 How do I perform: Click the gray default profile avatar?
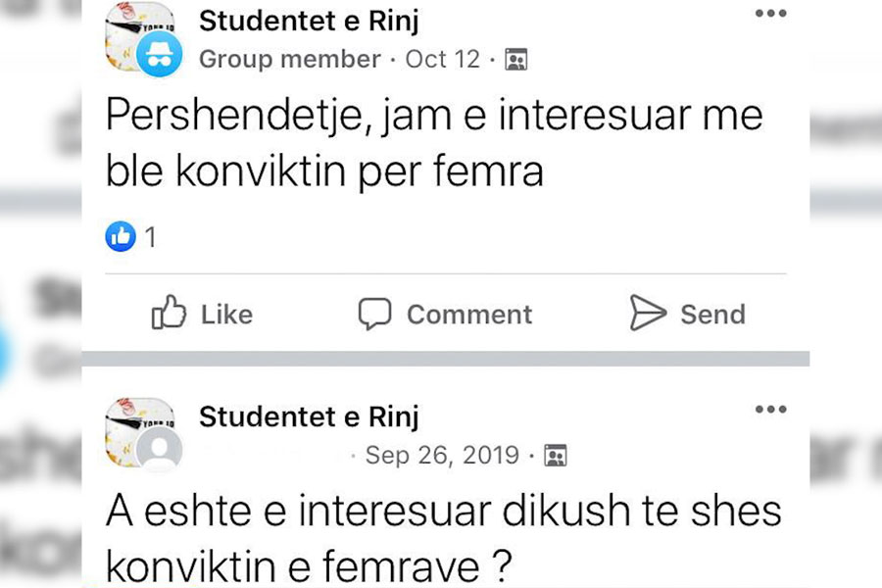(161, 449)
